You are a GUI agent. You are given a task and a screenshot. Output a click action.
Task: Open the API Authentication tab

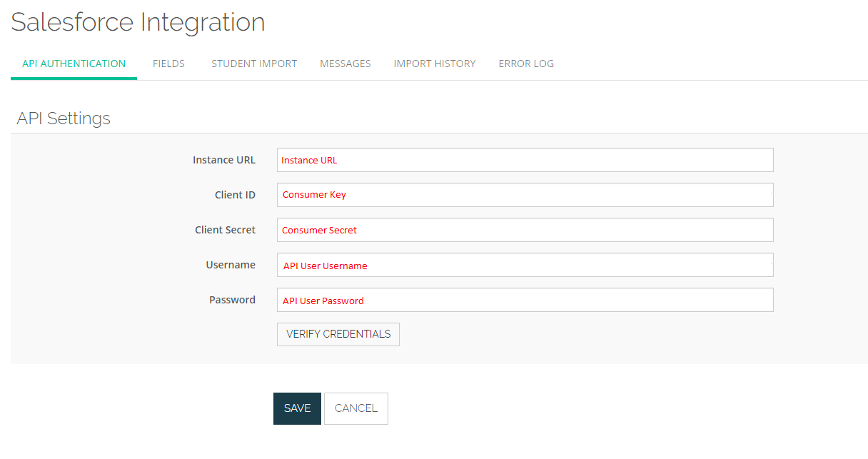click(x=74, y=64)
